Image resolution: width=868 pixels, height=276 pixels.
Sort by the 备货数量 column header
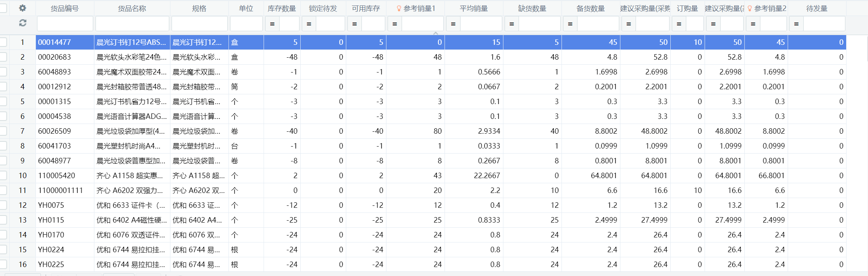pyautogui.click(x=591, y=9)
